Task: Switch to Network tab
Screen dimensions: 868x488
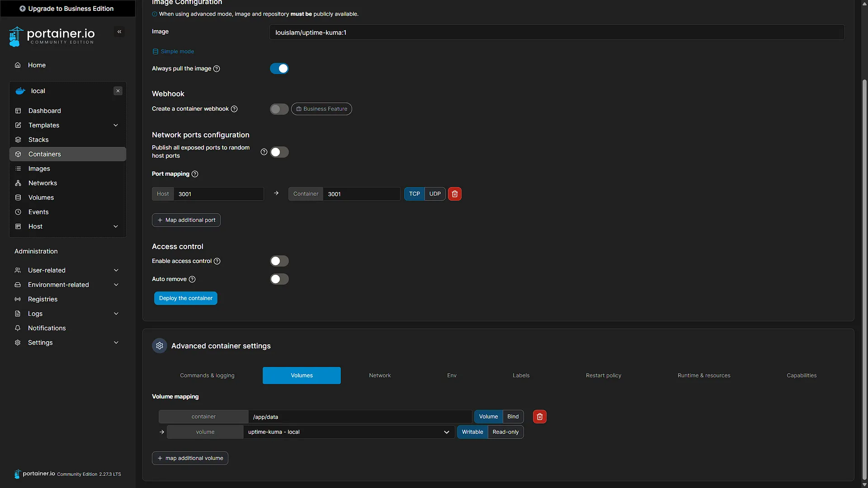Action: pos(380,375)
